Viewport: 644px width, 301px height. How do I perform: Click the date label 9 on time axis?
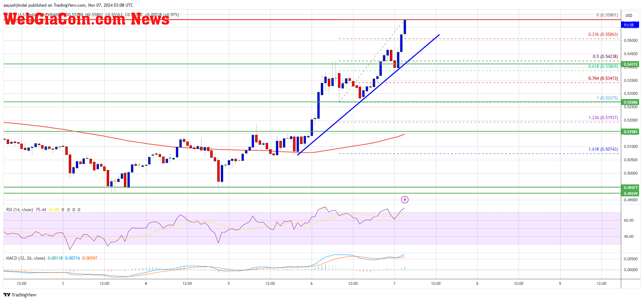pyautogui.click(x=560, y=283)
